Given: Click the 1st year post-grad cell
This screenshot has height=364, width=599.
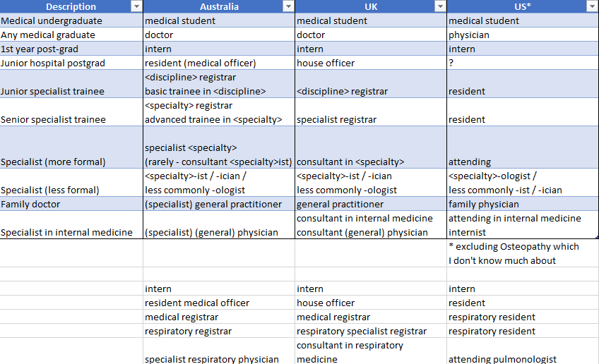Looking at the screenshot, I should coord(71,49).
